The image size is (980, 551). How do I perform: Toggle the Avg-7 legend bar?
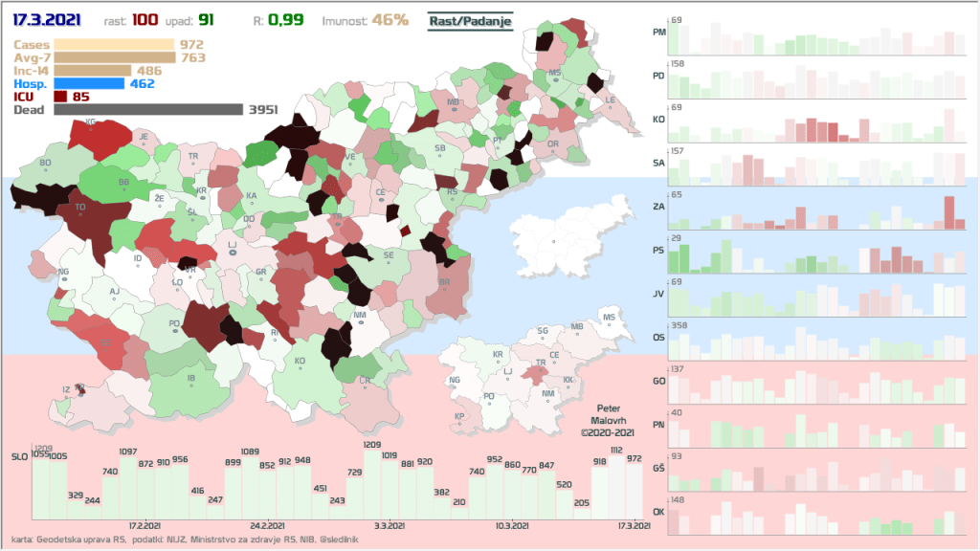click(x=115, y=57)
